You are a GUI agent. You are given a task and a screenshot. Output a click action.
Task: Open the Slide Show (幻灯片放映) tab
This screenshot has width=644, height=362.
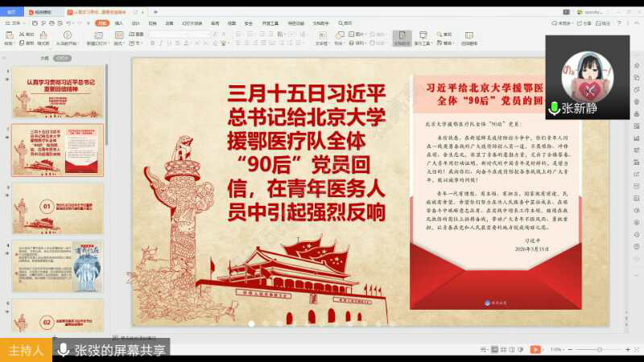tap(192, 23)
